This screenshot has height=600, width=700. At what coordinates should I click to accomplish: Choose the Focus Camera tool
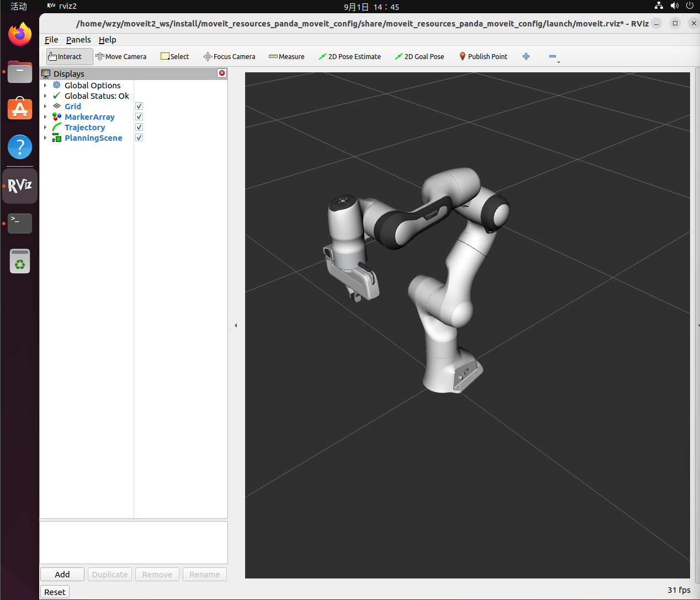tap(229, 56)
